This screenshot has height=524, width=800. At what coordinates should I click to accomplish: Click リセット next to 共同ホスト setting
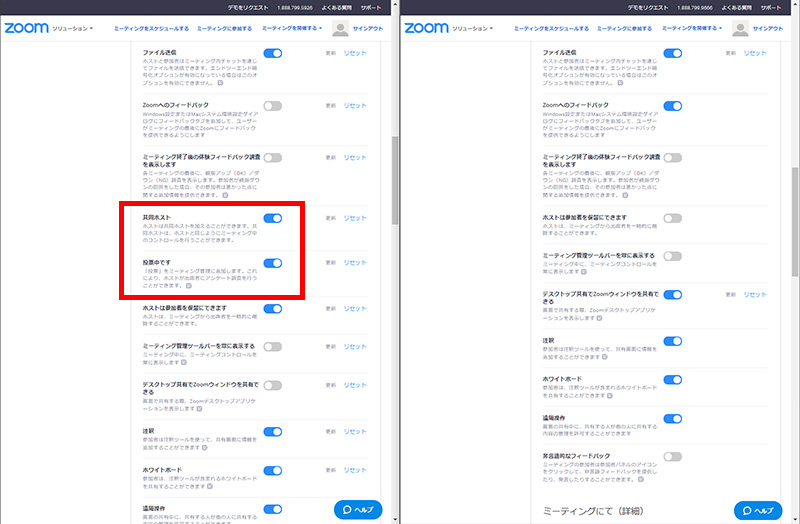tap(355, 218)
